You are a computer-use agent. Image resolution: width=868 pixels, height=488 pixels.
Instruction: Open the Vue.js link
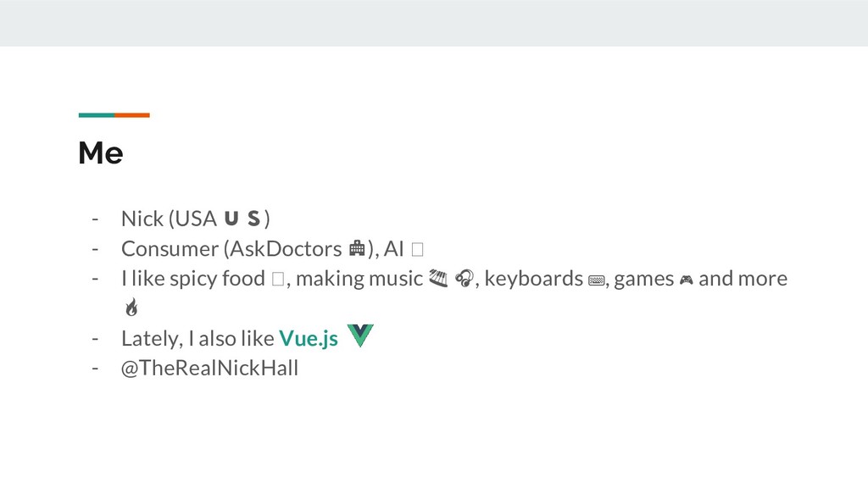point(309,338)
